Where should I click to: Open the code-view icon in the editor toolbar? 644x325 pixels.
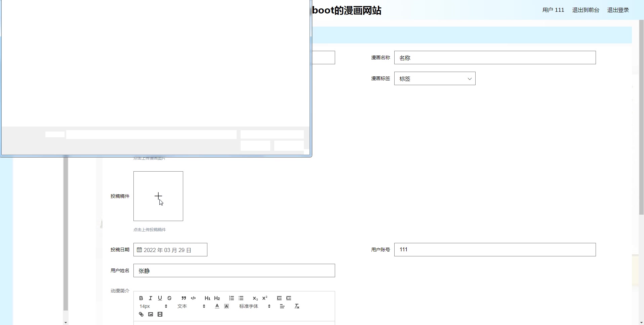pyautogui.click(x=193, y=298)
